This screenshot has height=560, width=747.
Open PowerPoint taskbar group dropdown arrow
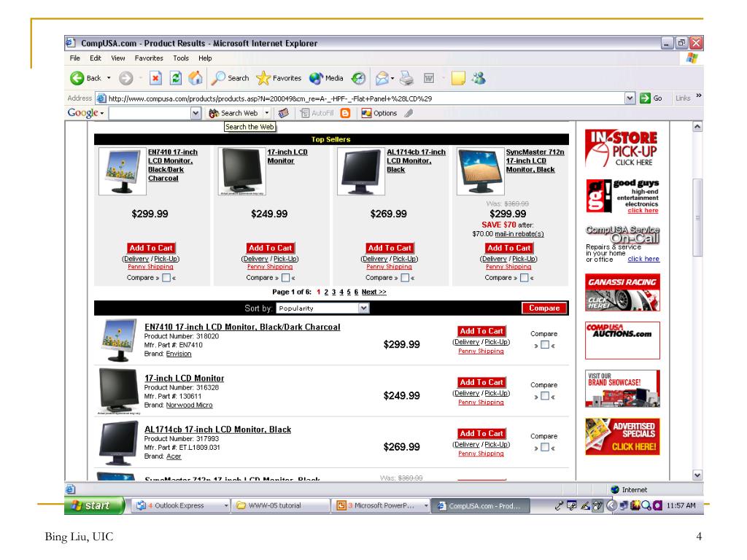426,506
